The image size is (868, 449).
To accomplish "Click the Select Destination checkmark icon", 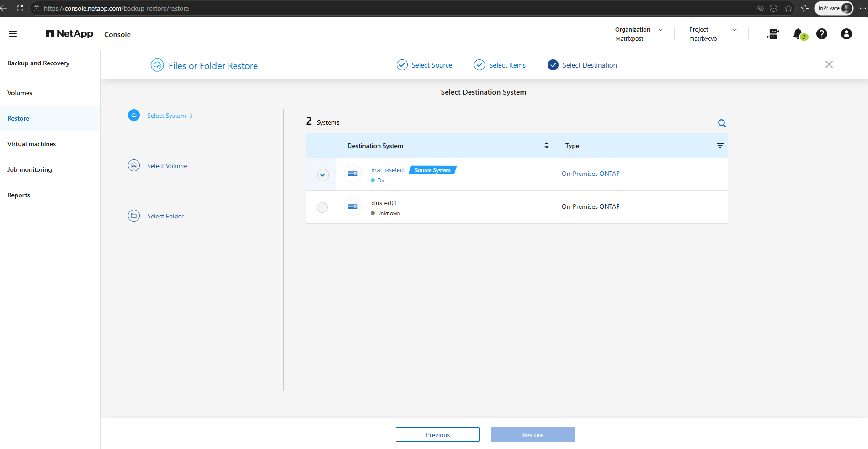I will 553,65.
